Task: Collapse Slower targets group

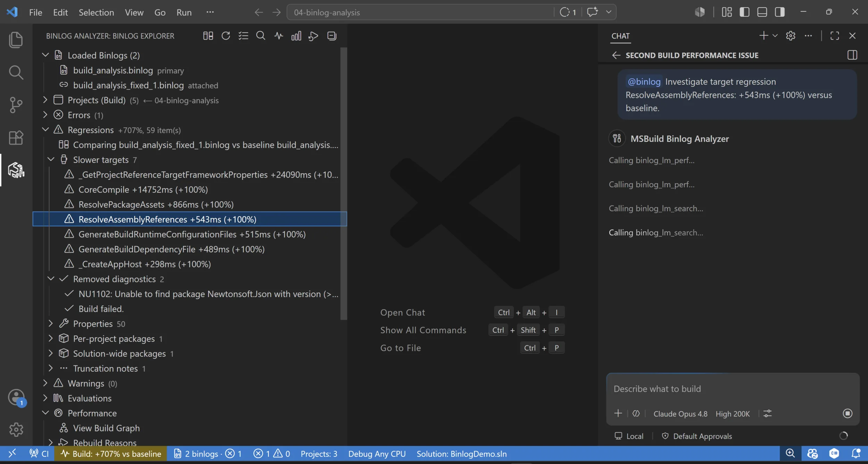Action: pyautogui.click(x=51, y=160)
